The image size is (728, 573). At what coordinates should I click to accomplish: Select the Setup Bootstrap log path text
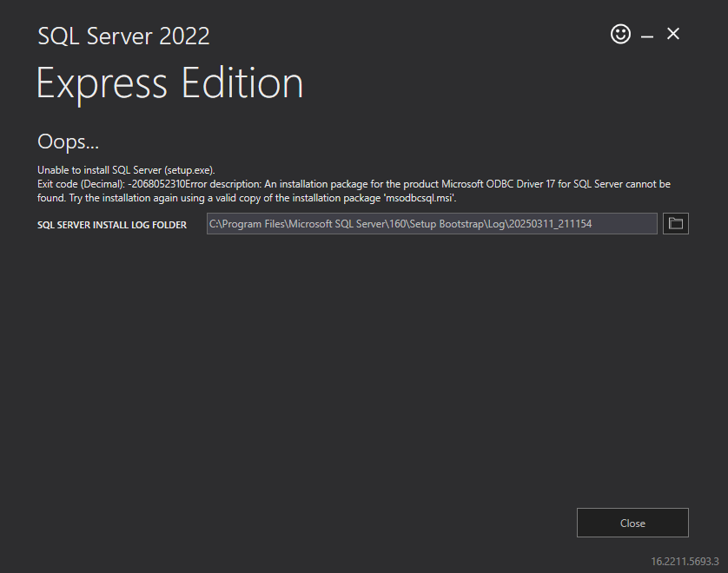[x=432, y=223]
